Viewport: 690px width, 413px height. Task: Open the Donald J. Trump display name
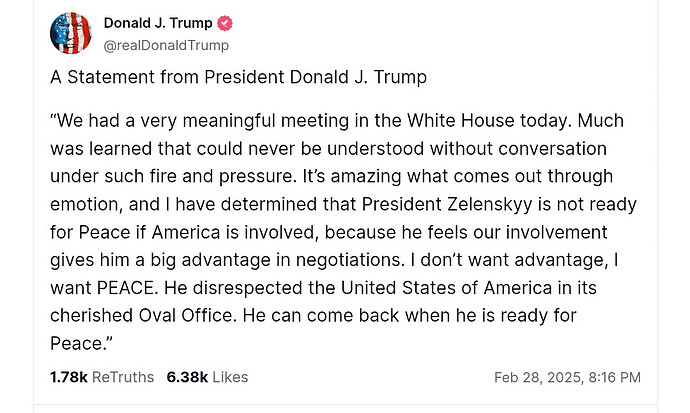[158, 23]
